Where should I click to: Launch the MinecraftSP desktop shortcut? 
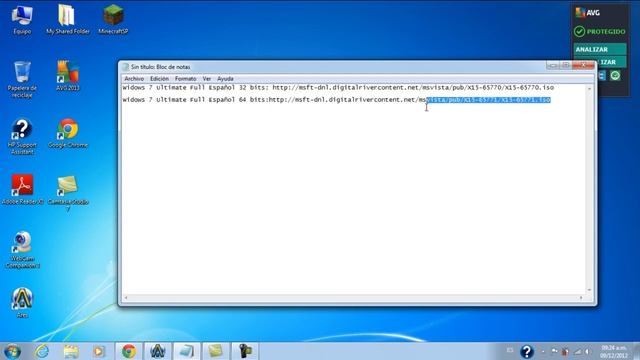tap(113, 20)
